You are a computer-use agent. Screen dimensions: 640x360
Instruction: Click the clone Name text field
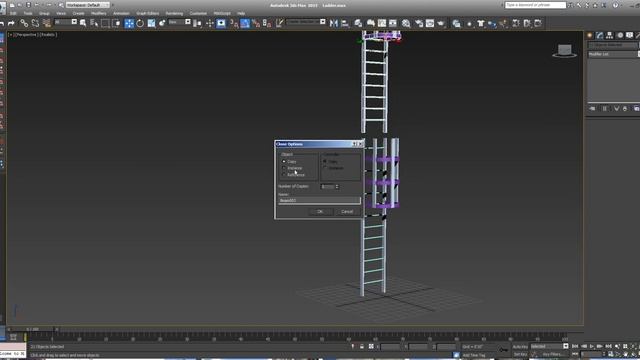(x=319, y=200)
